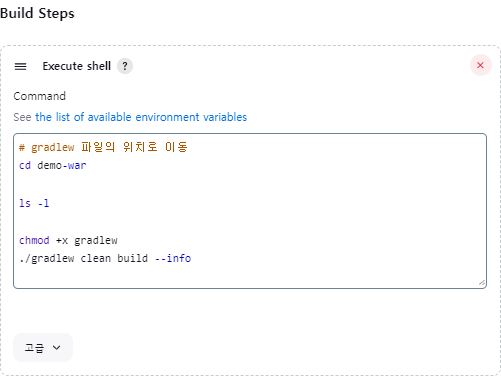Place cursor in the gradlew comment line

coord(103,147)
